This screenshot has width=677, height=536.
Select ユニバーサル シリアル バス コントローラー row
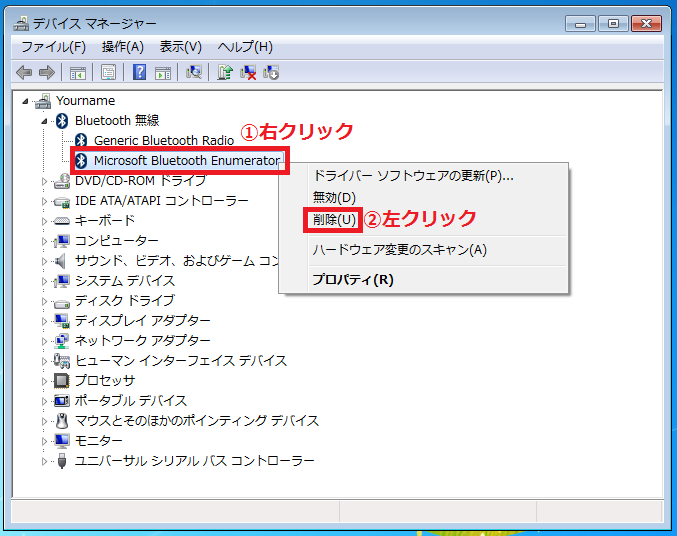click(194, 461)
